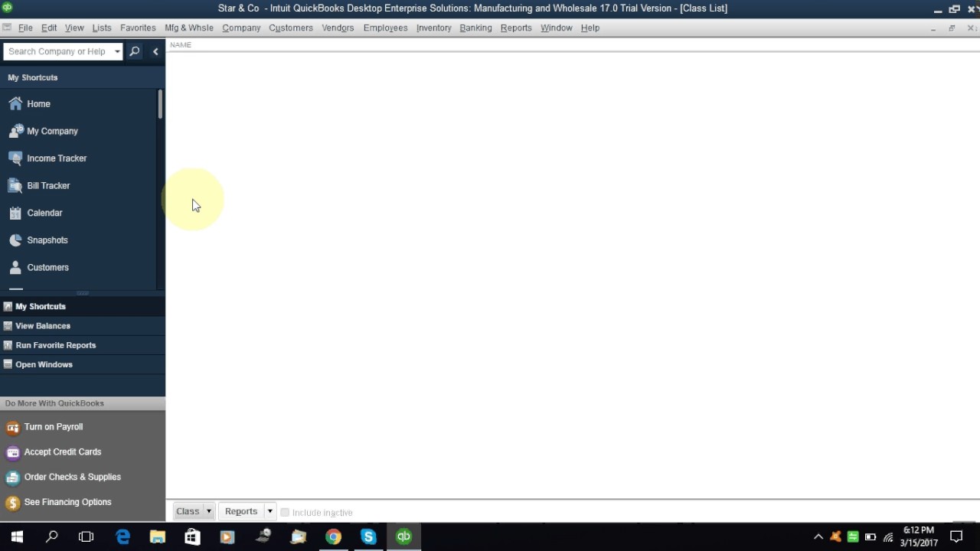Image resolution: width=980 pixels, height=551 pixels.
Task: Expand search scope dropdown arrow
Action: pyautogui.click(x=117, y=51)
